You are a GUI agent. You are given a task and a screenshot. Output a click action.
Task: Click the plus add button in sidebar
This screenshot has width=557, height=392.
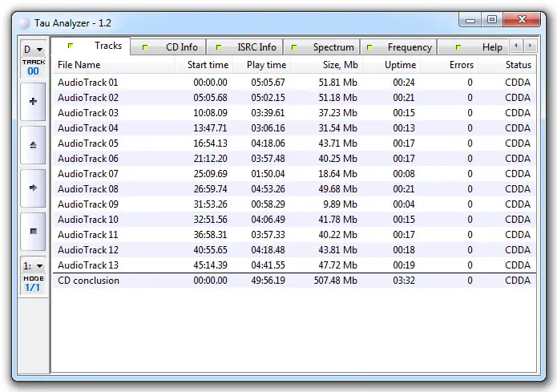[x=33, y=102]
